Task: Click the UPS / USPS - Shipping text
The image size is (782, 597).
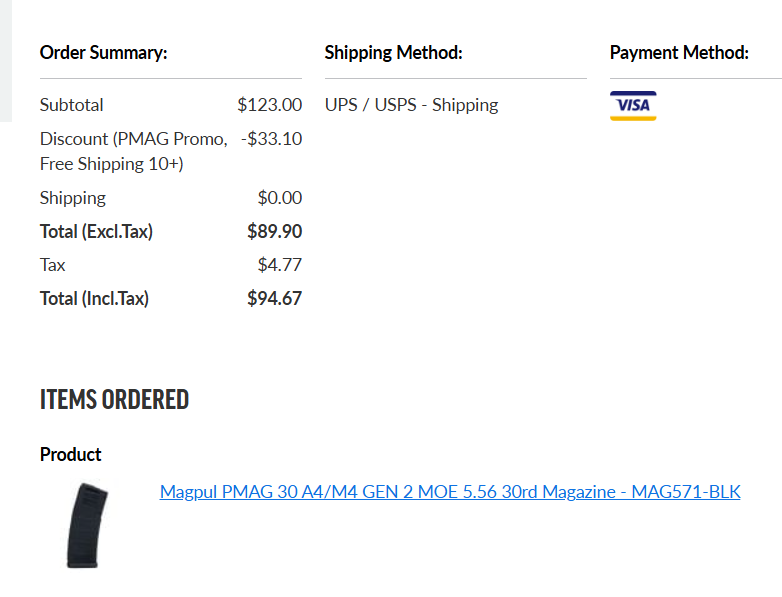Action: pyautogui.click(x=411, y=105)
